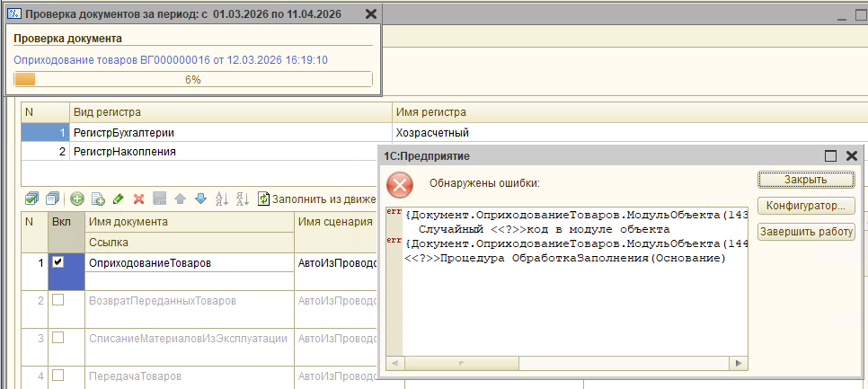Edit current row with green pencil icon
Viewport: 868px width, 389px height.
[x=118, y=199]
